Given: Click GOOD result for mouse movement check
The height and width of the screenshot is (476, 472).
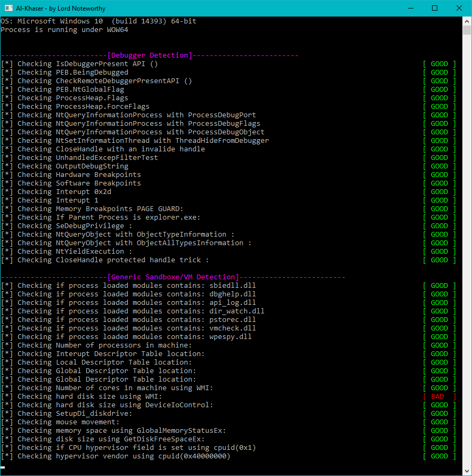Looking at the screenshot, I should pyautogui.click(x=440, y=422).
